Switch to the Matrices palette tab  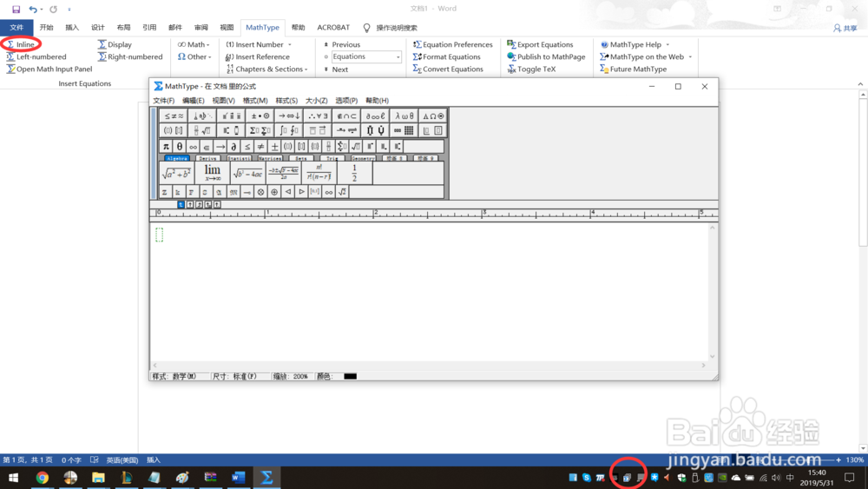coord(270,158)
